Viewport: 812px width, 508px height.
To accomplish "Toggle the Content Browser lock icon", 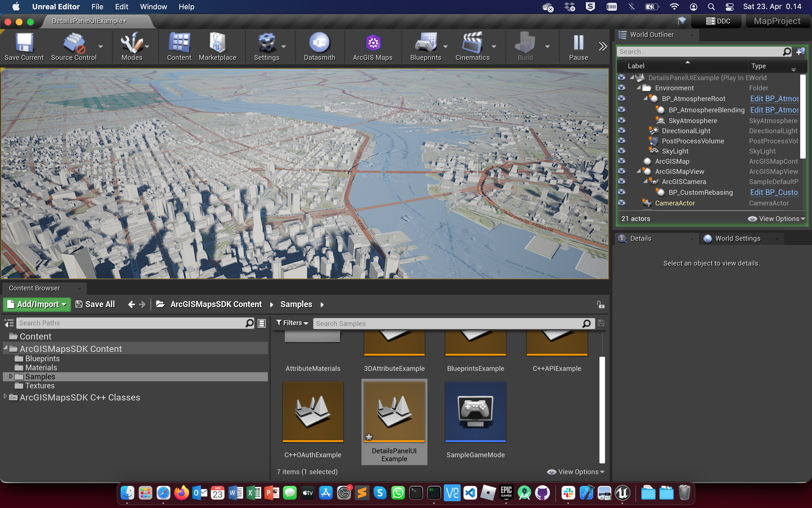I will pyautogui.click(x=601, y=305).
